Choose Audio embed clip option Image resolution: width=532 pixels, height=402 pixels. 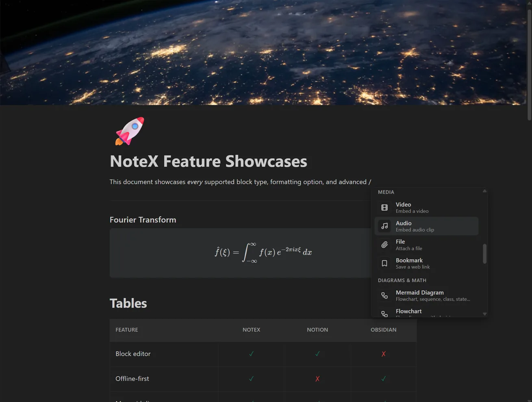pyautogui.click(x=426, y=226)
